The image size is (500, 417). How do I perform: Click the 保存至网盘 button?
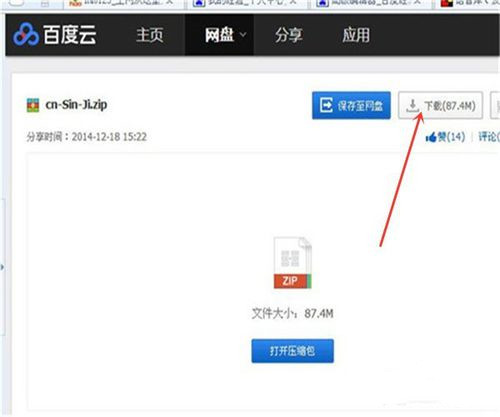coord(351,105)
